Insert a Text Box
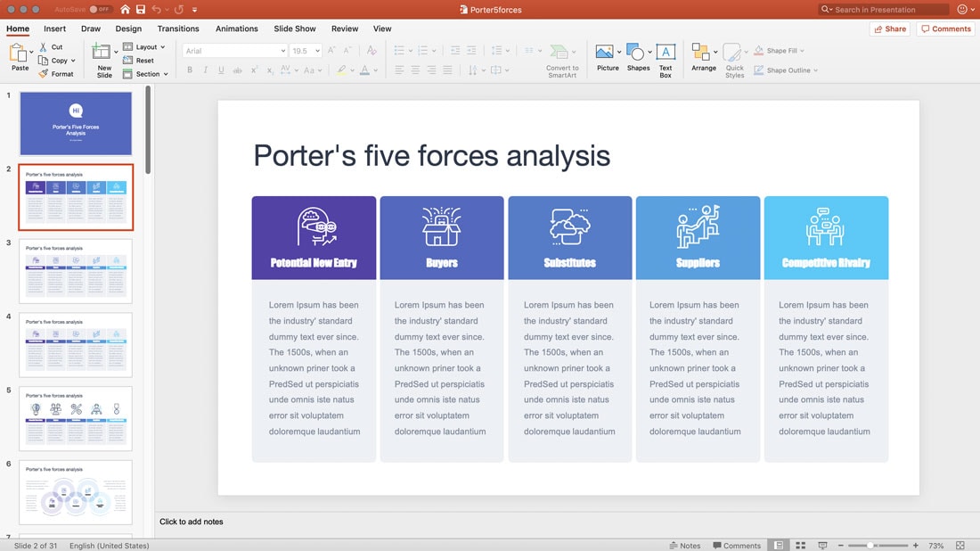Viewport: 980px width, 551px height. pos(666,57)
